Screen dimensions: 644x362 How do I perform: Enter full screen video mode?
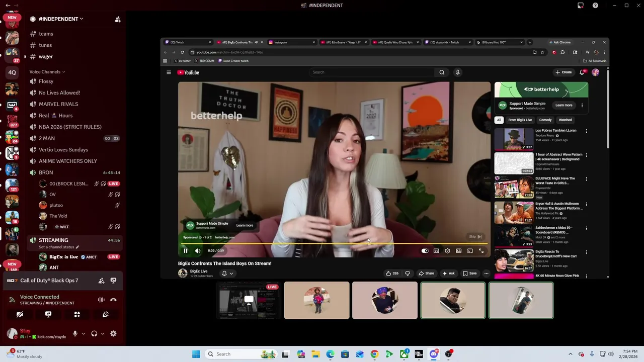tap(481, 251)
